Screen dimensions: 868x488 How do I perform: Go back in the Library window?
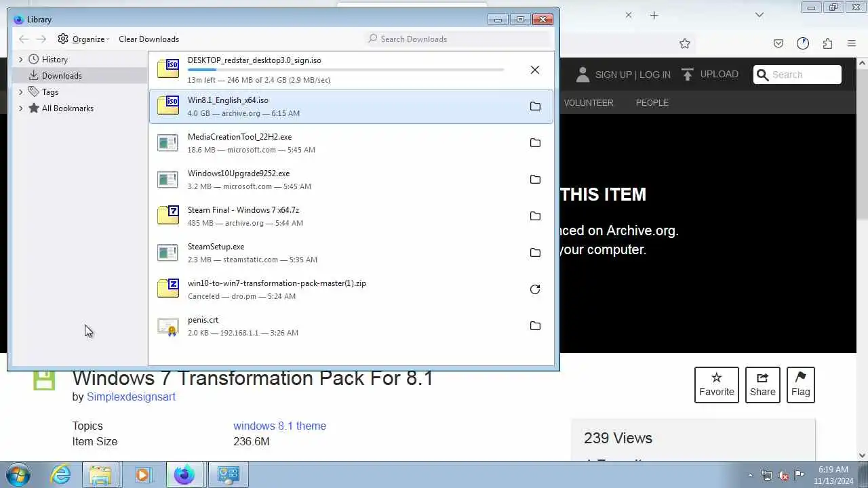(x=24, y=39)
